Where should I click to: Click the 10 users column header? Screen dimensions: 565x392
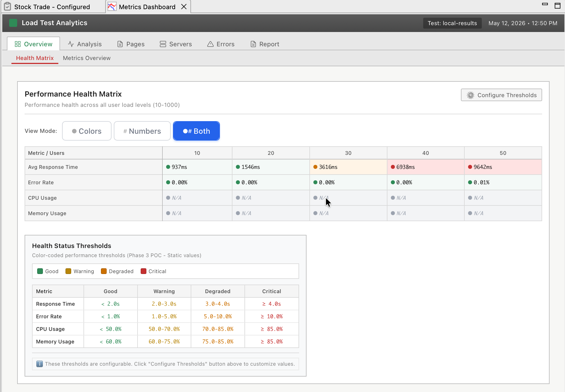tap(197, 153)
